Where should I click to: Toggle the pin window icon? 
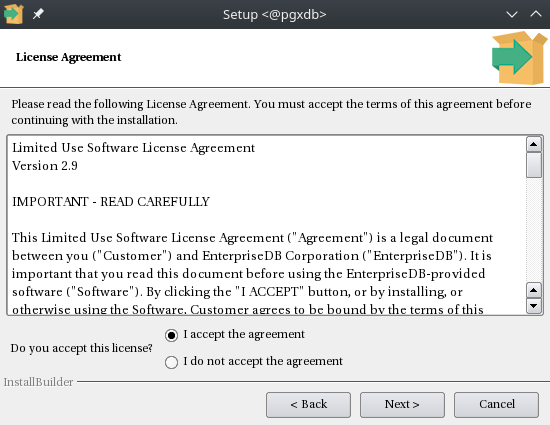click(38, 14)
